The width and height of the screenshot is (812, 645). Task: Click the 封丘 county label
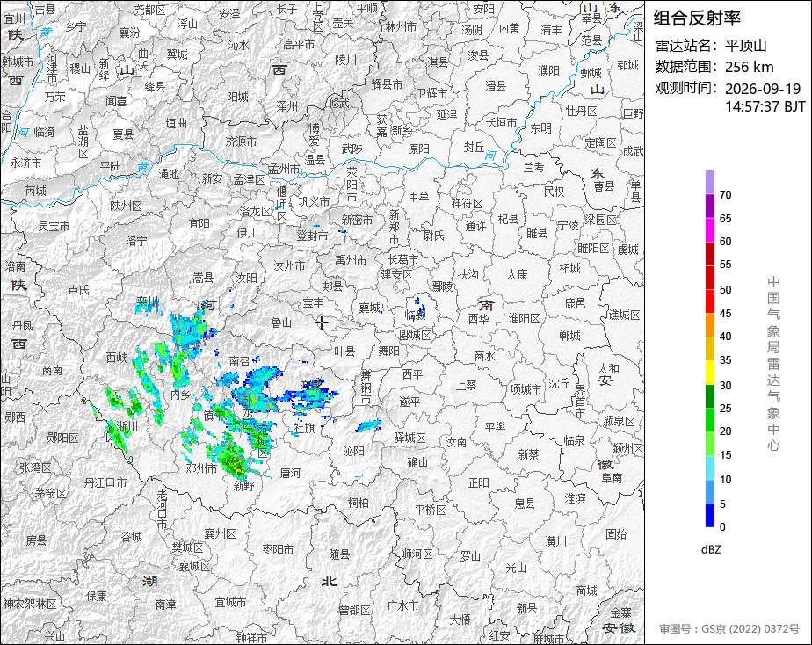[474, 147]
